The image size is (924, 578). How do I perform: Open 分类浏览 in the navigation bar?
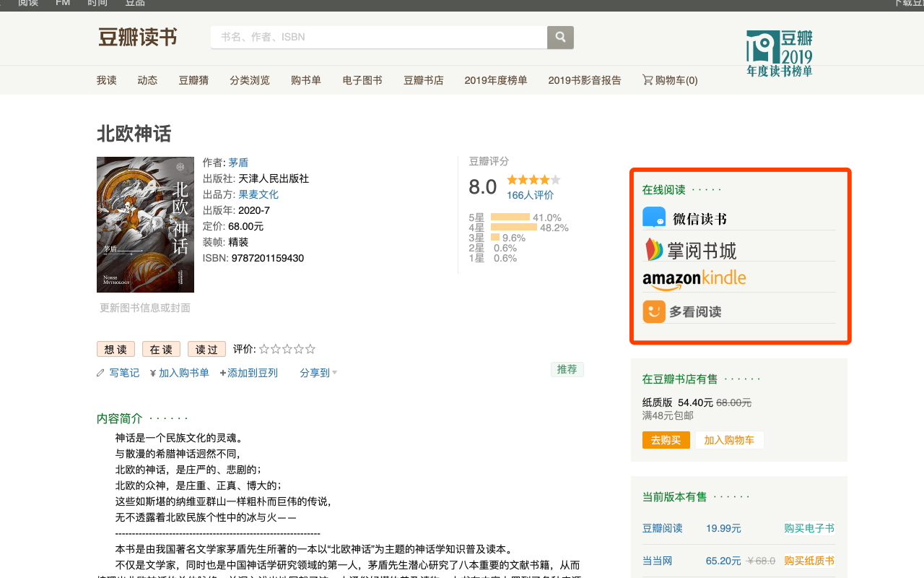tap(250, 80)
